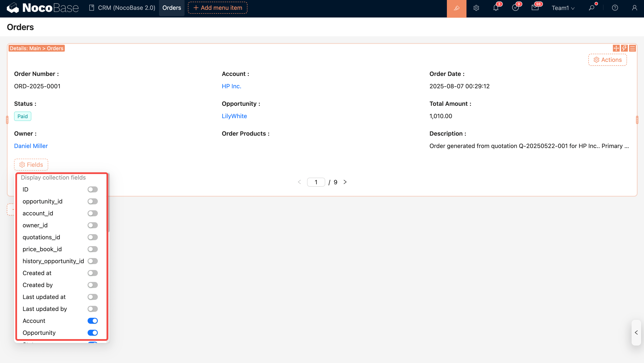
Task: Go to the next record page arrow
Action: (345, 182)
